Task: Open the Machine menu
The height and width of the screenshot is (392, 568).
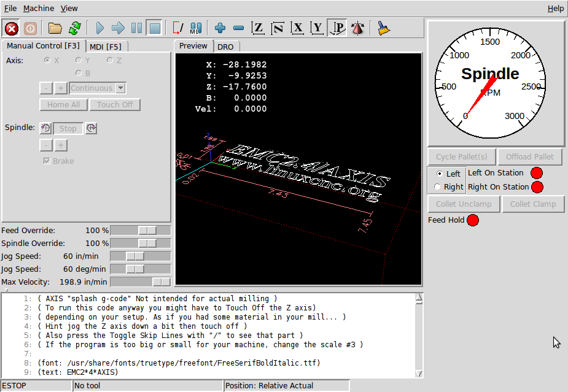Action: (x=39, y=9)
